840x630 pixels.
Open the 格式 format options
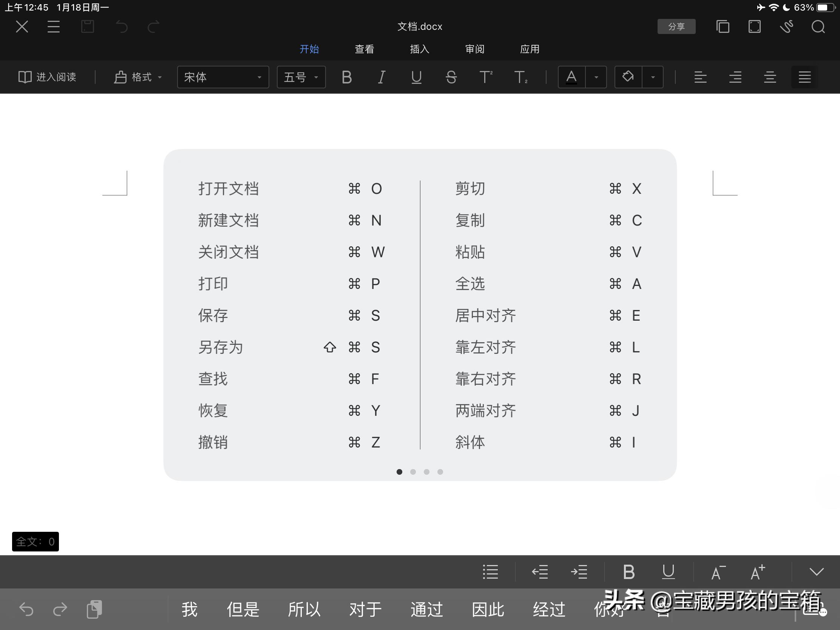pyautogui.click(x=137, y=77)
